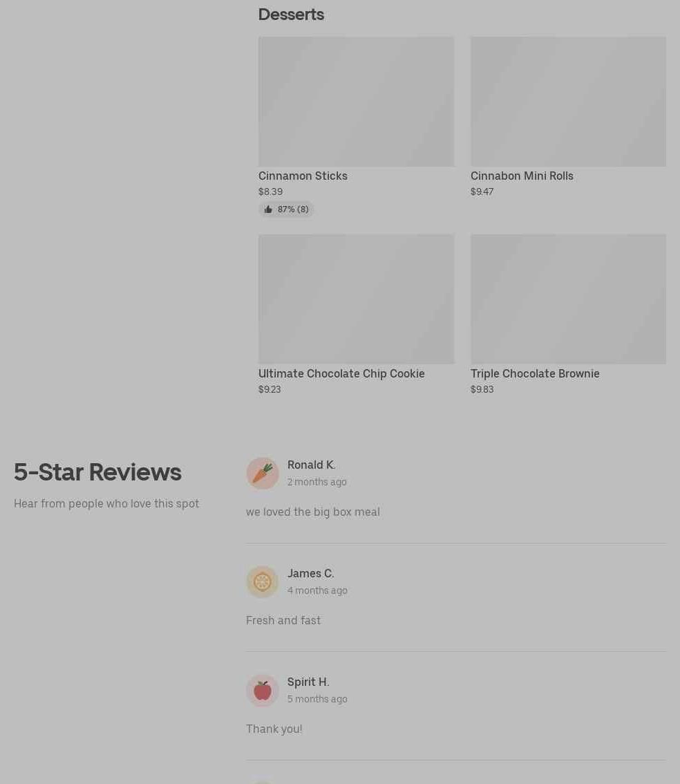Click the Desserts section heading
Viewport: 680px width, 784px height.
291,15
